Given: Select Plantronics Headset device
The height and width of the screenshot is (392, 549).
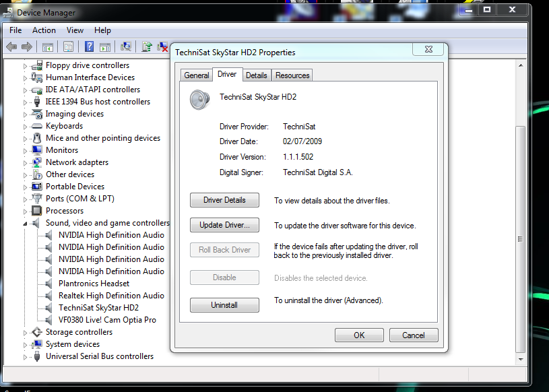Looking at the screenshot, I should coord(94,284).
